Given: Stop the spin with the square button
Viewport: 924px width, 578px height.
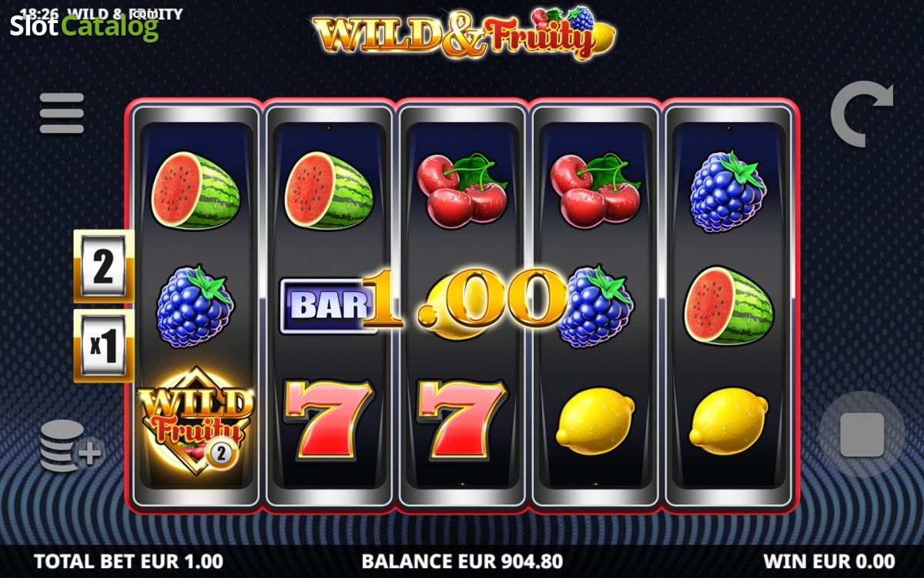Looking at the screenshot, I should [862, 434].
